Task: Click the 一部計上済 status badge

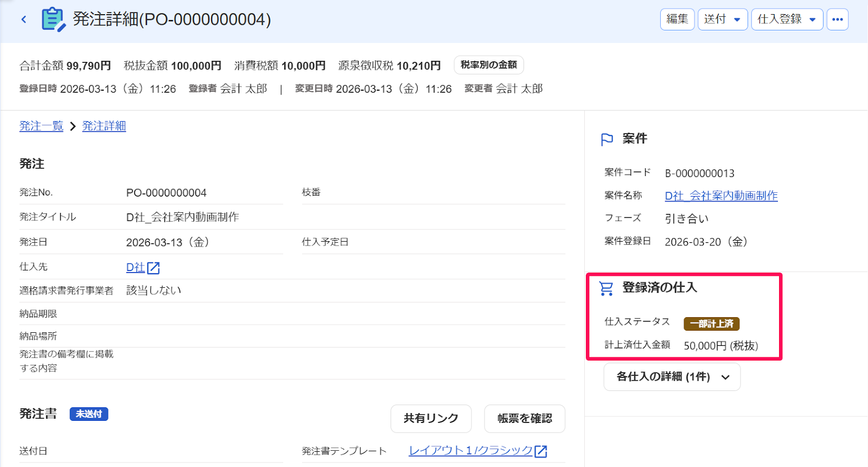Action: click(x=712, y=324)
